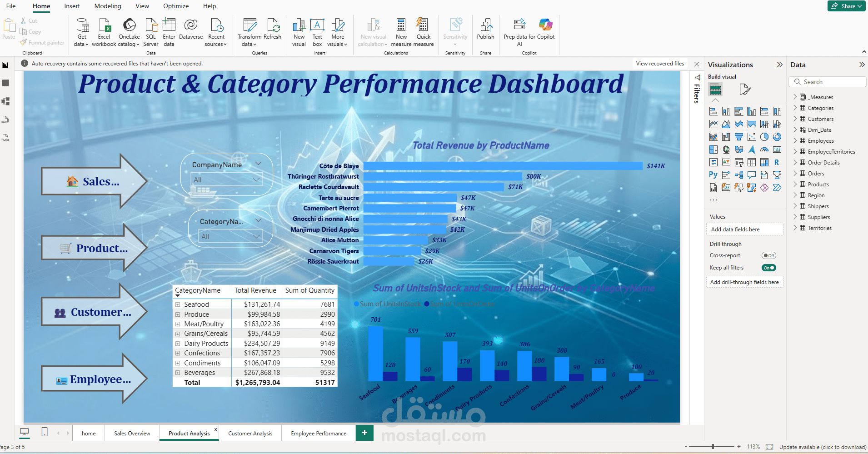Viewport: 868px width, 454px height.
Task: Click the Sales navigation arrow button
Action: (x=94, y=181)
